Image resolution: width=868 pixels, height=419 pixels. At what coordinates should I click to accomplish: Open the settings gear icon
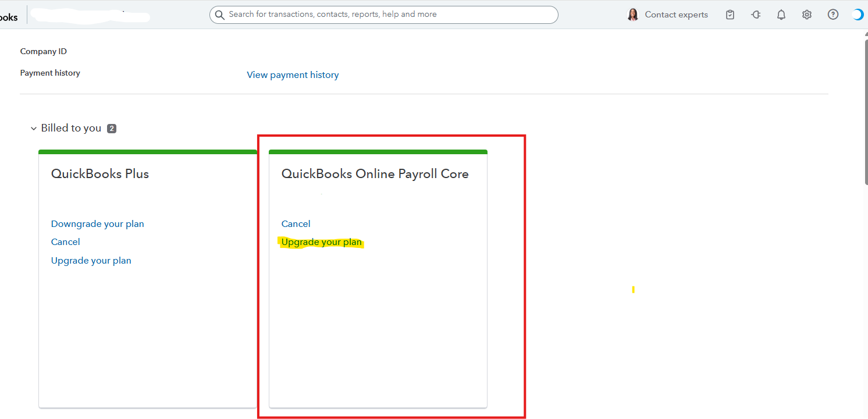tap(807, 15)
